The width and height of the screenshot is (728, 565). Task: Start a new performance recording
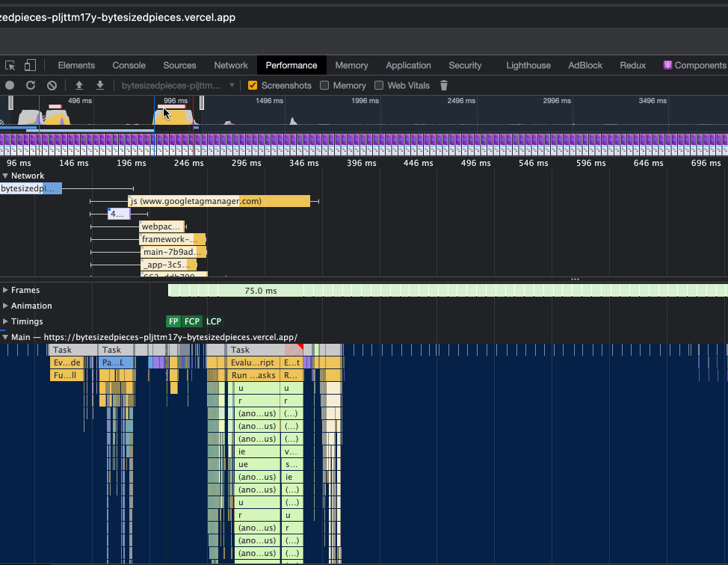coord(9,85)
